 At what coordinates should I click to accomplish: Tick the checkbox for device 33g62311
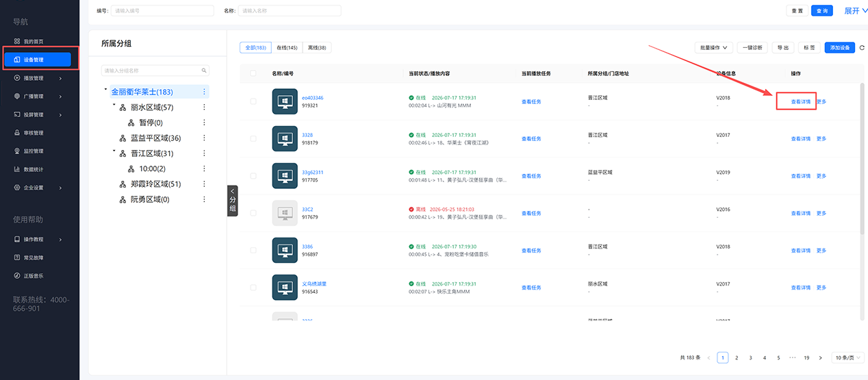point(253,176)
